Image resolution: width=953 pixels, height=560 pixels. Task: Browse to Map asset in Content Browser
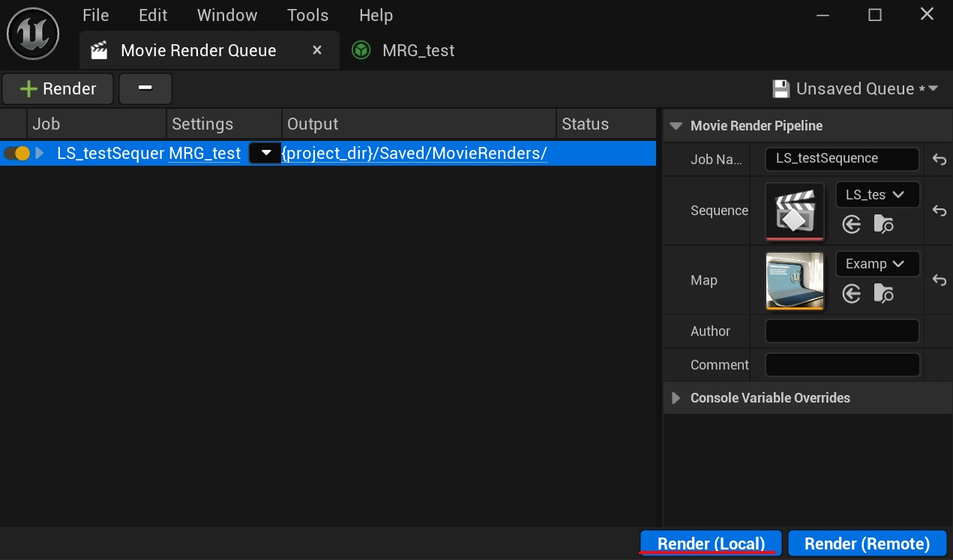(884, 293)
